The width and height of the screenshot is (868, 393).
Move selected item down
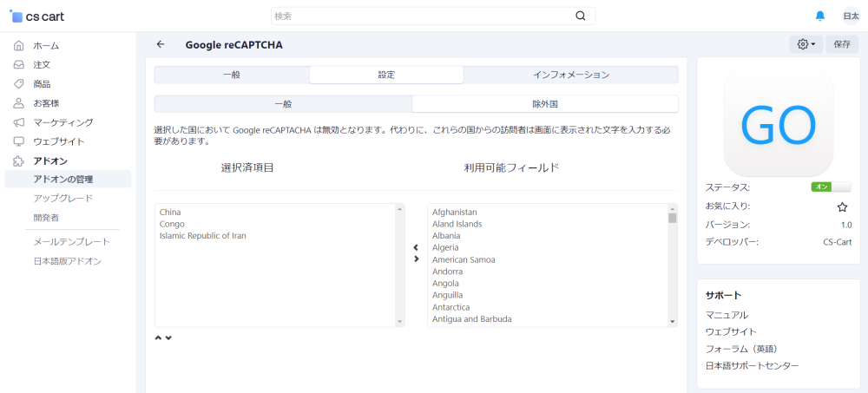click(x=168, y=337)
